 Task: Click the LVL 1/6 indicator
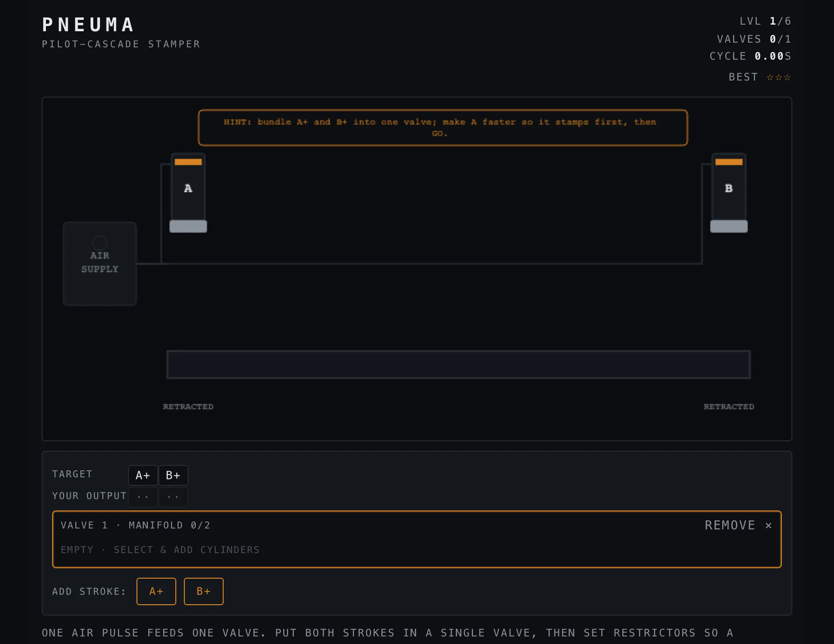[x=765, y=21]
